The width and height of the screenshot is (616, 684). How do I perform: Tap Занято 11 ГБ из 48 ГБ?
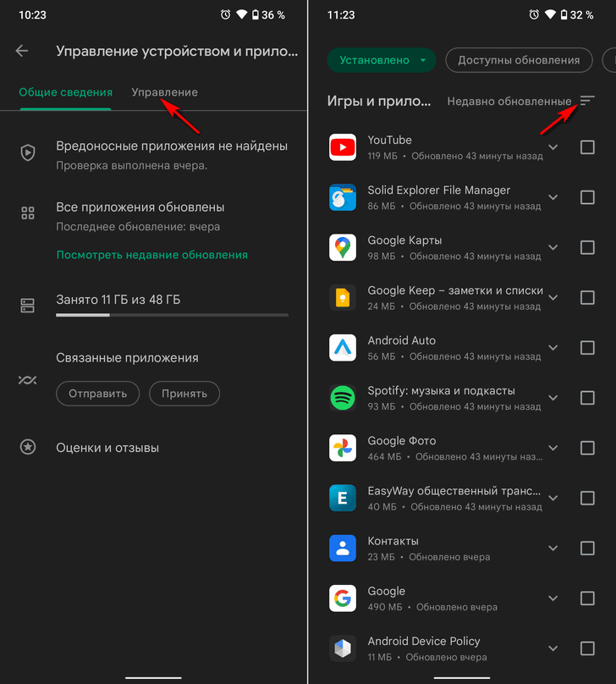[x=118, y=300]
